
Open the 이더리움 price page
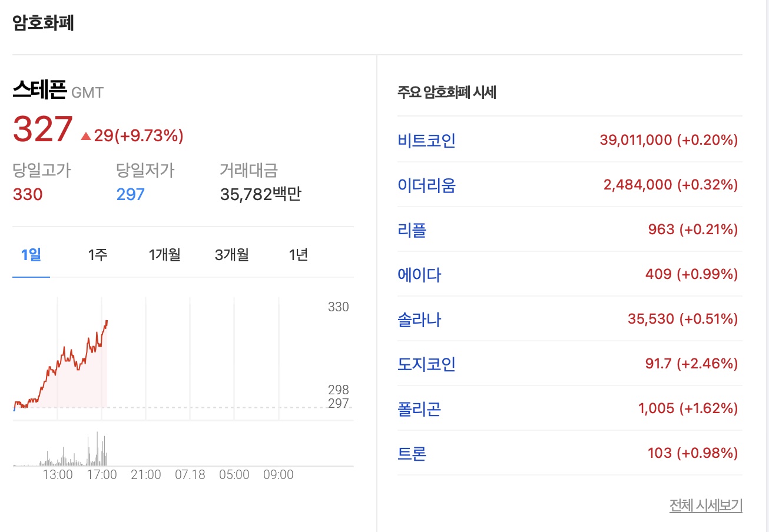427,185
